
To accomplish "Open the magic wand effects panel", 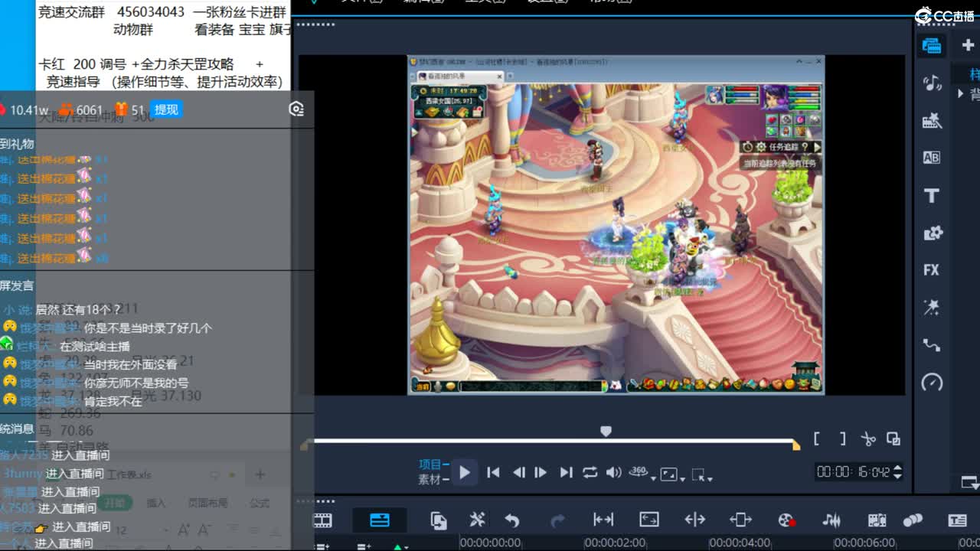I will [932, 308].
